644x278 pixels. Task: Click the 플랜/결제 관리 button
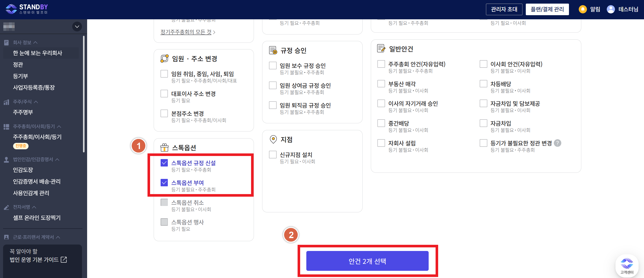pyautogui.click(x=547, y=9)
